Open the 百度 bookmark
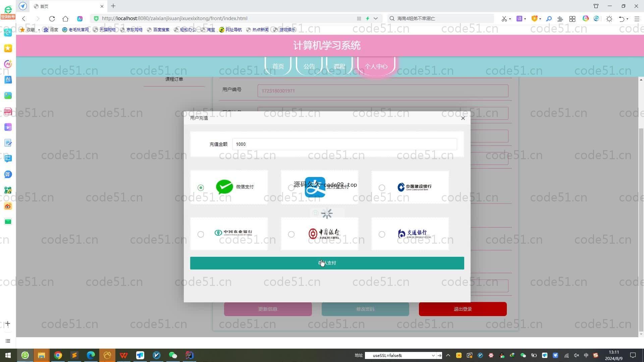The height and width of the screenshot is (362, 644). tap(51, 30)
